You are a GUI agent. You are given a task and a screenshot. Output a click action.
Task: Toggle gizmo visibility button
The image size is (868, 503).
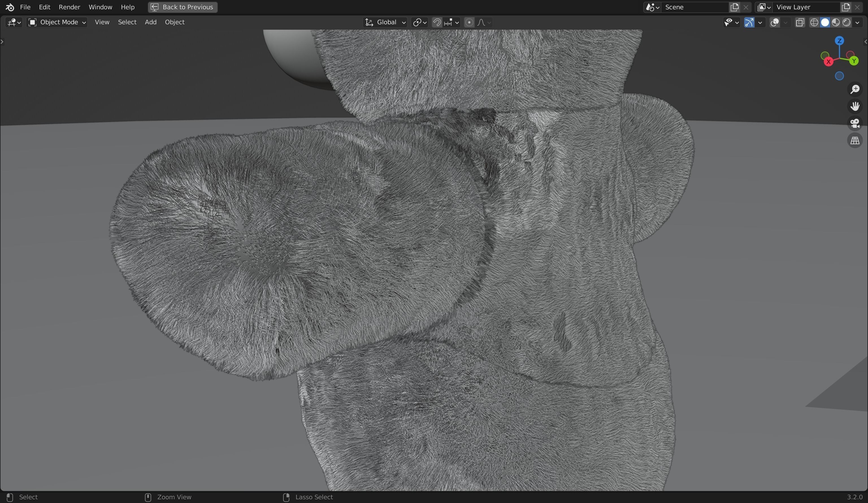(749, 22)
